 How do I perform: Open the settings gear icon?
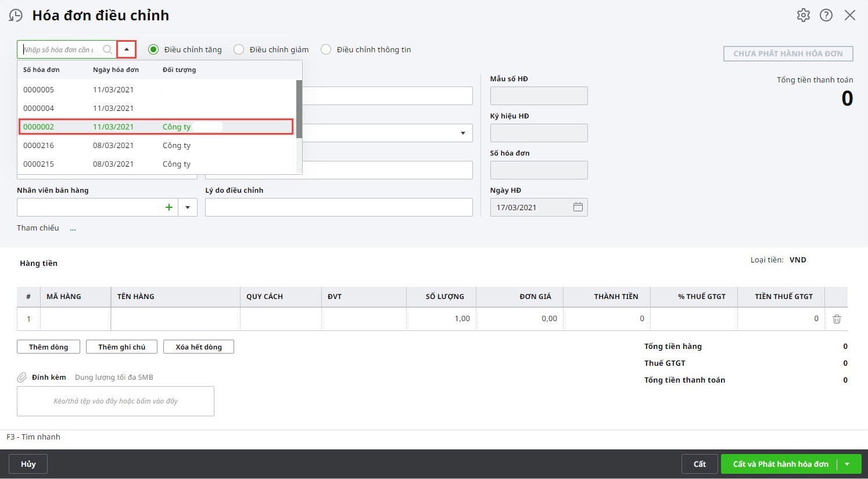[x=804, y=15]
